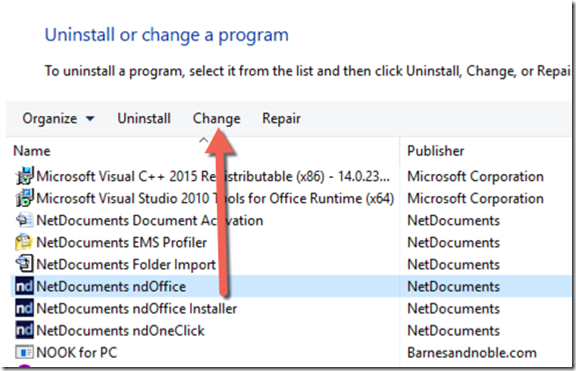Click NetDocuments publisher in the ndOffice row
This screenshot has width=576, height=371.
coord(454,287)
